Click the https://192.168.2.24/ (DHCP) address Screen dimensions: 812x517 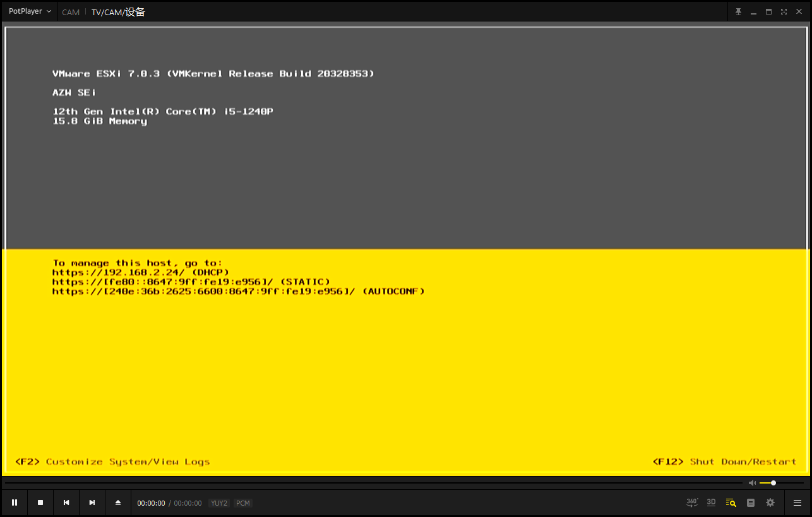tap(141, 273)
